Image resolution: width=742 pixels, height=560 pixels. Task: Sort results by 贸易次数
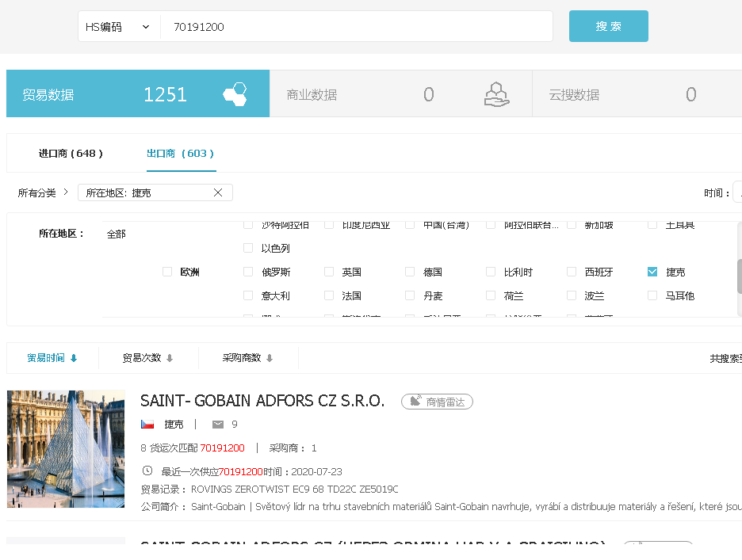141,358
